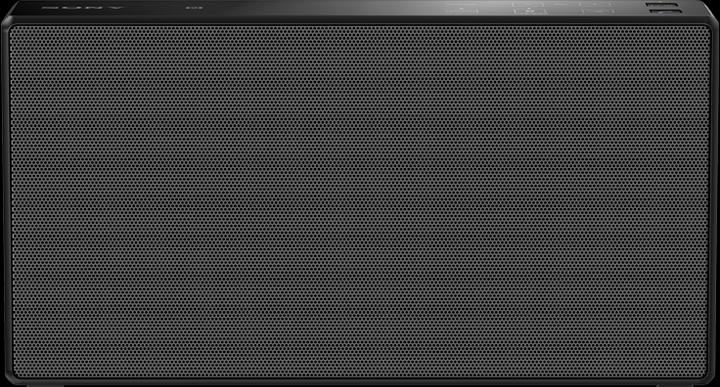
Task: Tap the upper-right touch label on top panel
Action: [x=596, y=4]
